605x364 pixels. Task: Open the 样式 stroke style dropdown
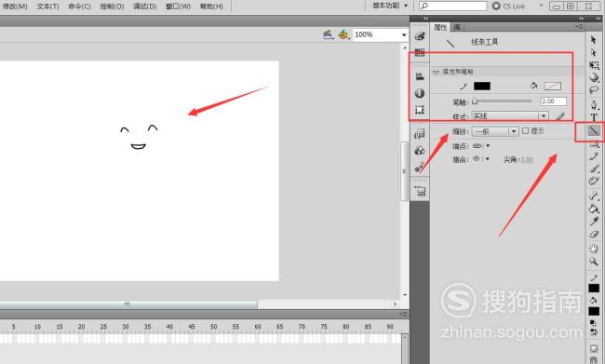point(510,115)
